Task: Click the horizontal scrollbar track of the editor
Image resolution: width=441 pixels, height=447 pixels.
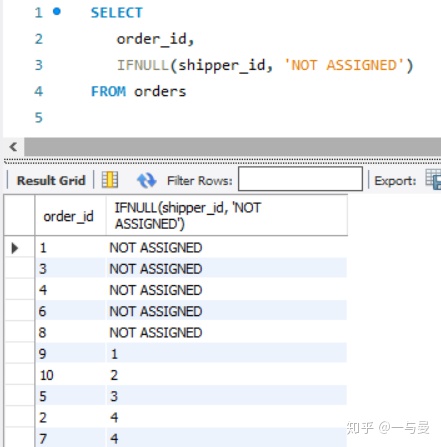Action: pyautogui.click(x=232, y=147)
